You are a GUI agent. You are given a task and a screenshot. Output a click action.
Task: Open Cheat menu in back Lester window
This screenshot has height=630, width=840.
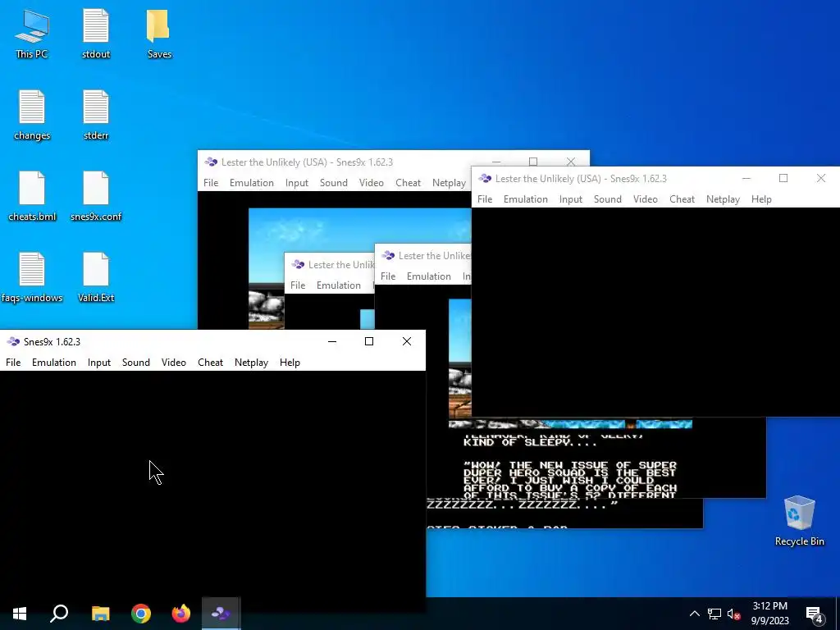[409, 183]
